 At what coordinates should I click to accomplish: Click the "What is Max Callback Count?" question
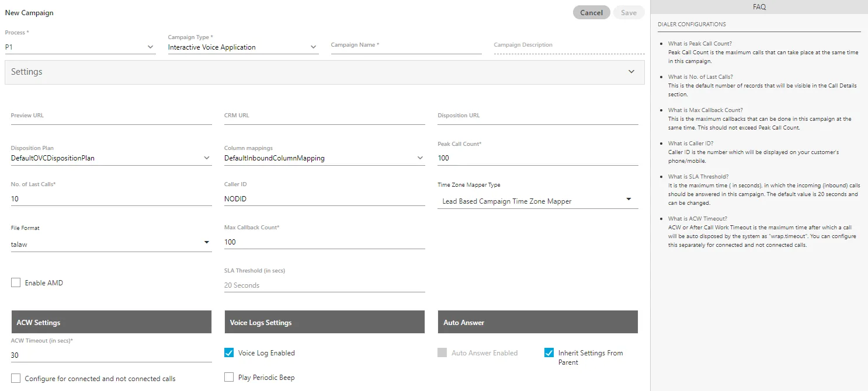pyautogui.click(x=706, y=110)
